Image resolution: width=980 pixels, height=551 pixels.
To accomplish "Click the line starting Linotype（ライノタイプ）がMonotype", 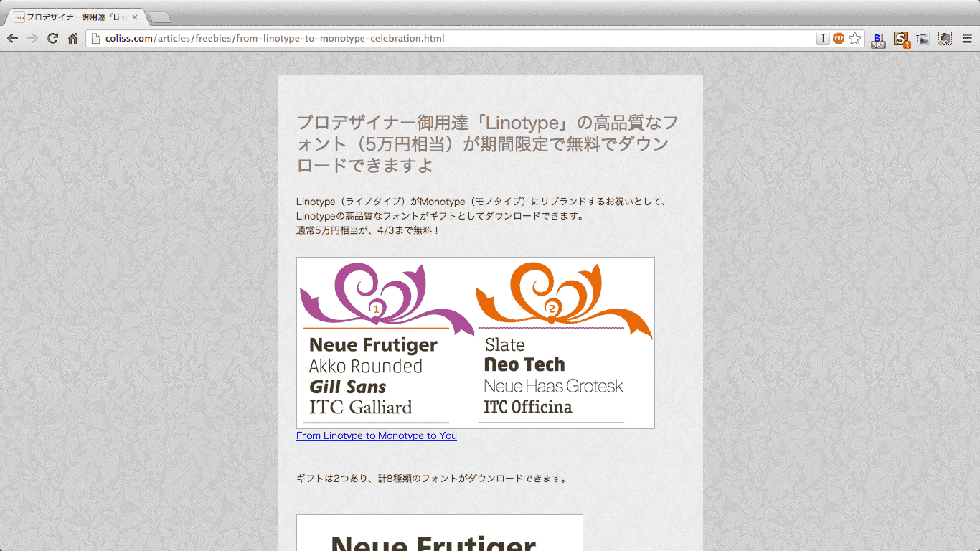I will [482, 202].
